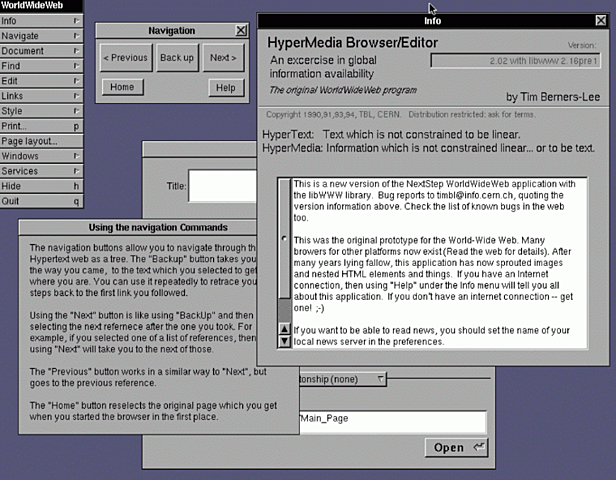The height and width of the screenshot is (480, 616).
Task: Open the Info menu
Action: click(41, 21)
